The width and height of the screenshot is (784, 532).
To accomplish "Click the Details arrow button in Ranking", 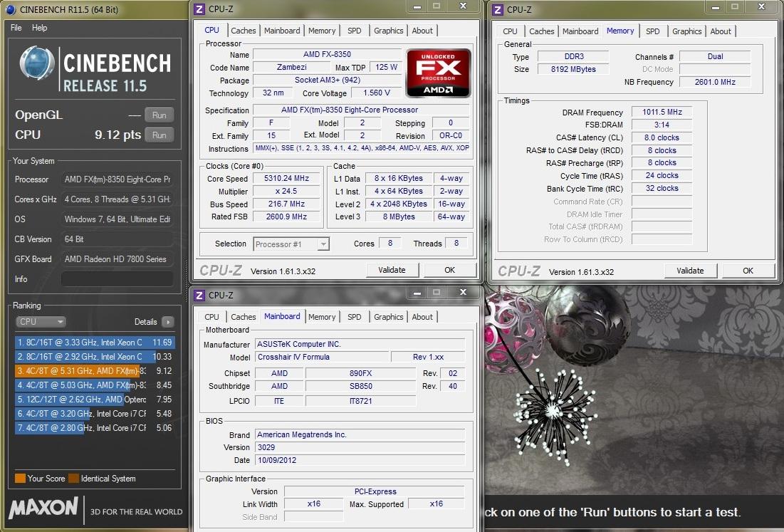I will point(168,322).
